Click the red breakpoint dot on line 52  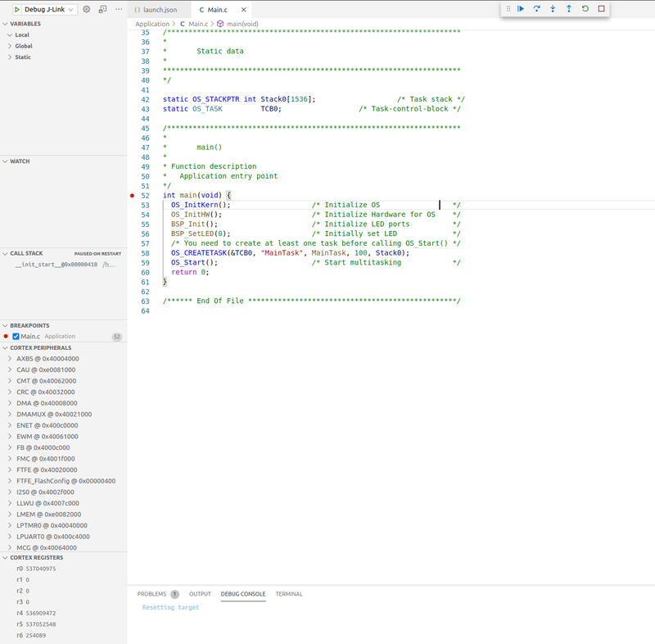pos(130,195)
